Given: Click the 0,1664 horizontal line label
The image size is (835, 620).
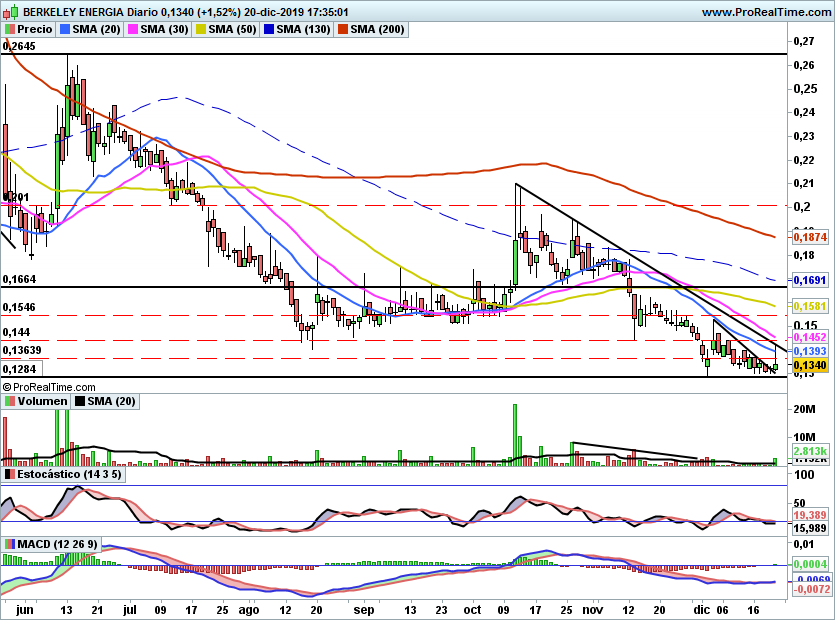Looking at the screenshot, I should (x=19, y=280).
